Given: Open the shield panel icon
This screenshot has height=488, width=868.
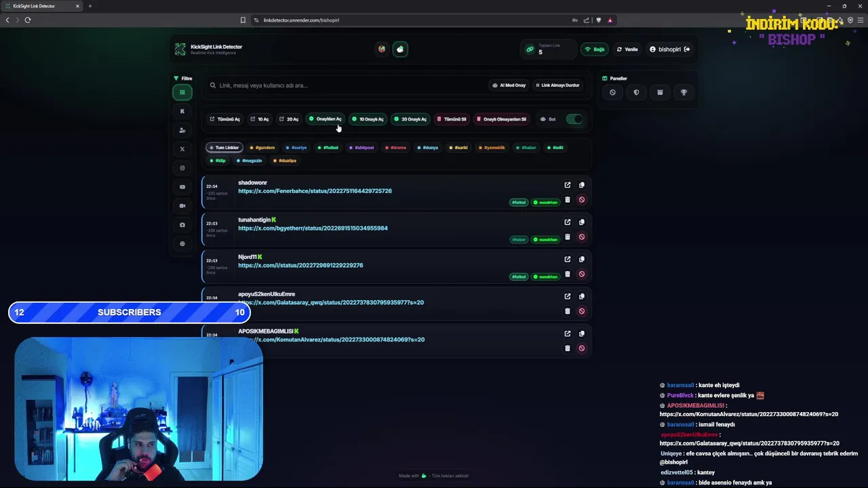Looking at the screenshot, I should click(x=636, y=92).
